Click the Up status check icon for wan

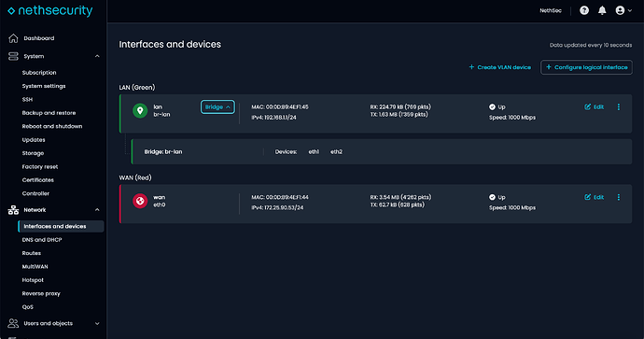point(492,197)
